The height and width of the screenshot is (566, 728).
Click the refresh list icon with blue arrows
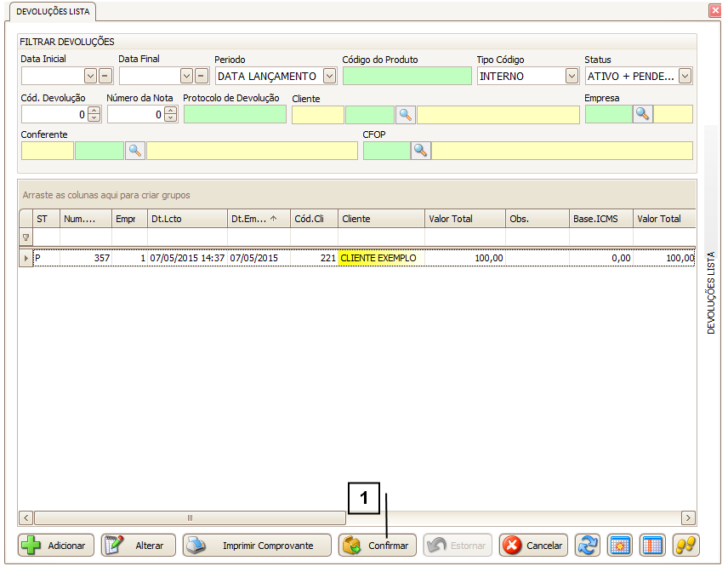coord(587,546)
